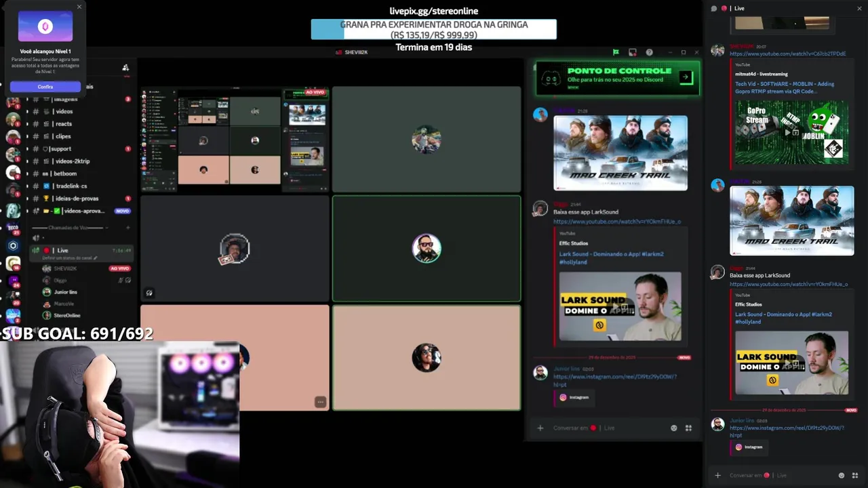Close the Nível 1 popup
Screen dimensions: 868x488
[x=79, y=7]
